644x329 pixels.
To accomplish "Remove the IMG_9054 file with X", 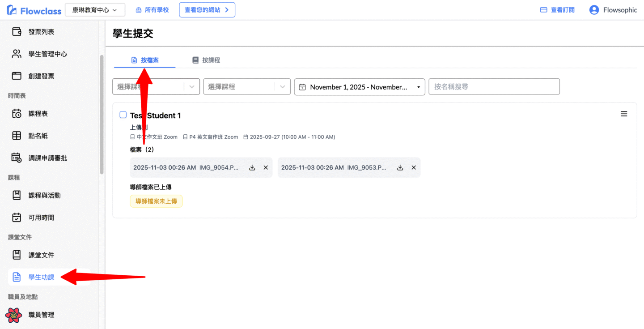I will pyautogui.click(x=266, y=167).
